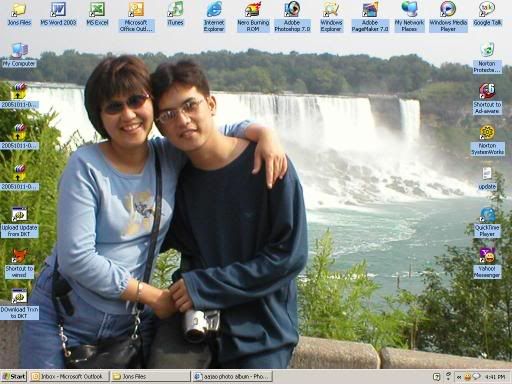
Task: Select Upload Update from DKT shortcut
Action: tap(19, 222)
